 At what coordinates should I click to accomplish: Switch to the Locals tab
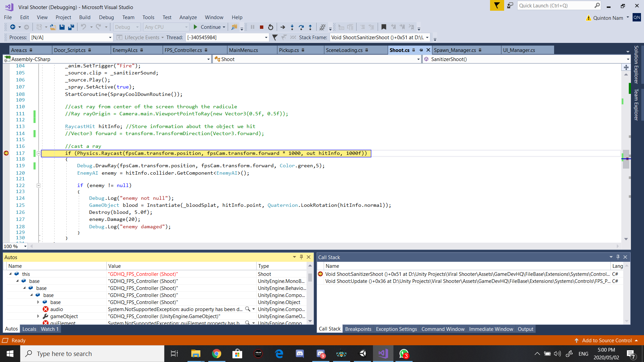(29, 329)
